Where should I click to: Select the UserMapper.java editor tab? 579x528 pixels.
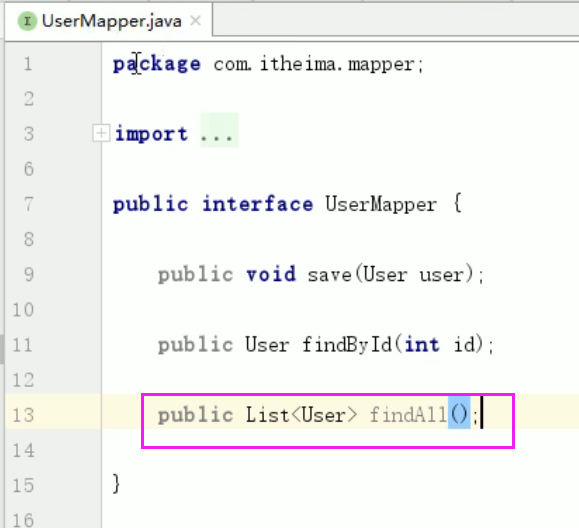109,21
